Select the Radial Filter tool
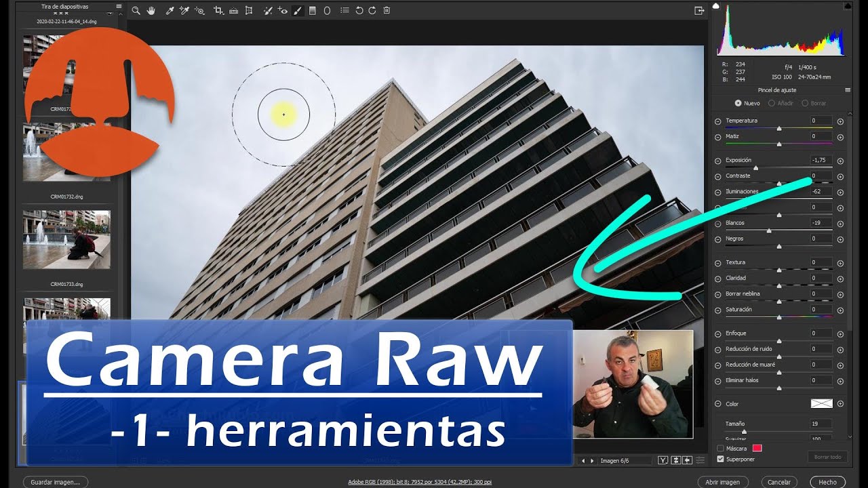 click(x=327, y=10)
